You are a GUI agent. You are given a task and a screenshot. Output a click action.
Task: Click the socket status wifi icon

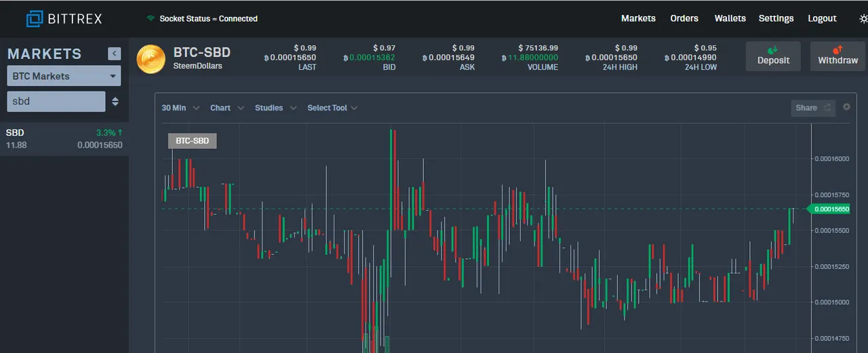pyautogui.click(x=151, y=19)
